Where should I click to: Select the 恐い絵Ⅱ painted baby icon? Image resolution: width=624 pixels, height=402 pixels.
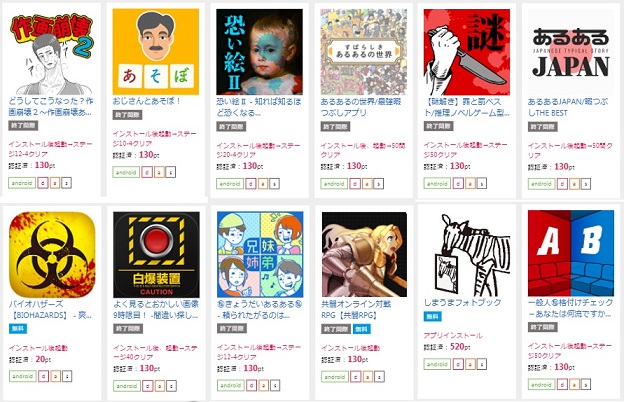click(259, 52)
